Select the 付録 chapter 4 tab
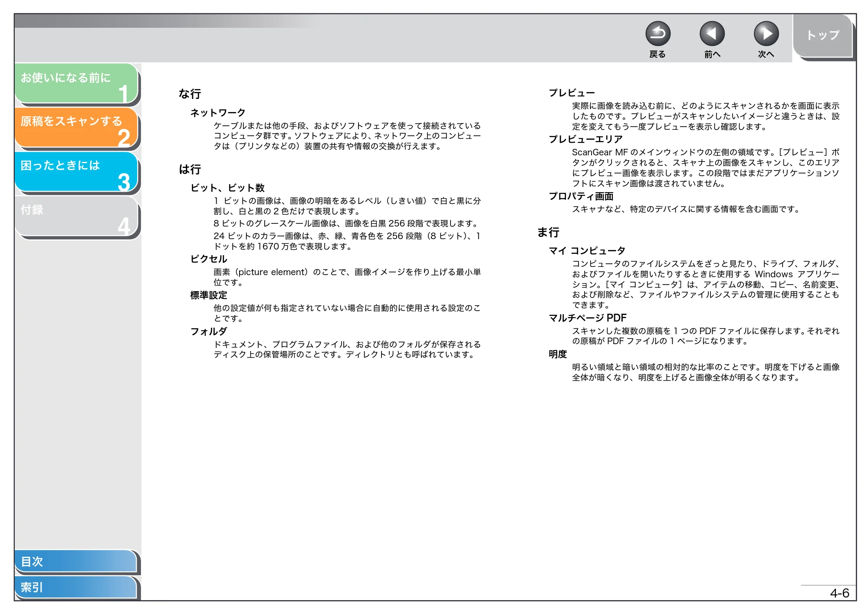This screenshot has width=868, height=614. pyautogui.click(x=76, y=216)
